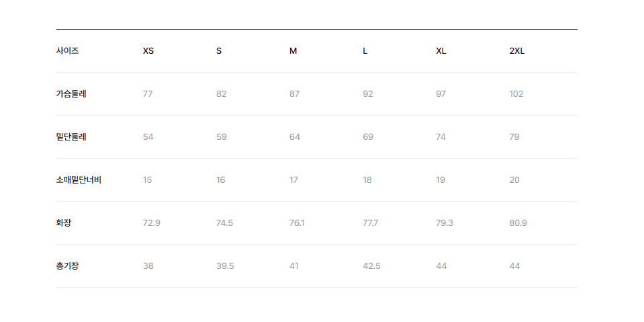The width and height of the screenshot is (644, 322).
Task: Click the M size header
Action: tap(293, 51)
